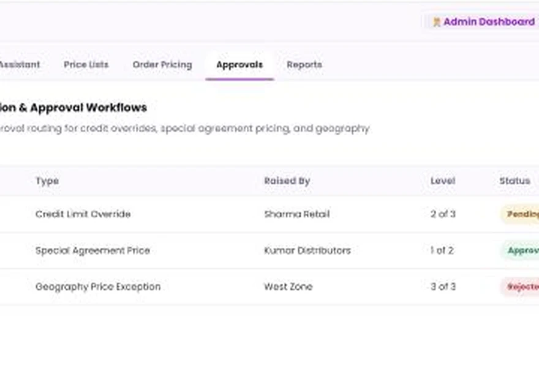Click Sharma Retail in Raised By

click(x=296, y=214)
